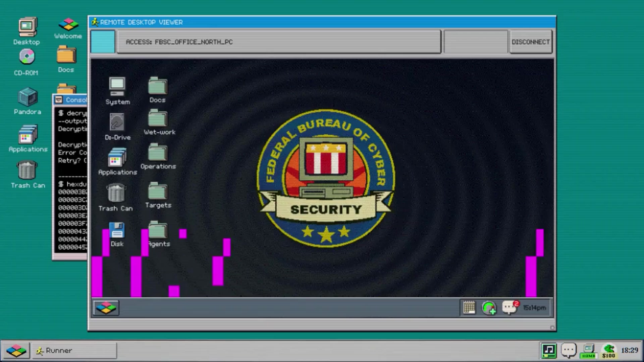Click the $100 money tray icon
The image size is (644, 362).
pyautogui.click(x=608, y=351)
